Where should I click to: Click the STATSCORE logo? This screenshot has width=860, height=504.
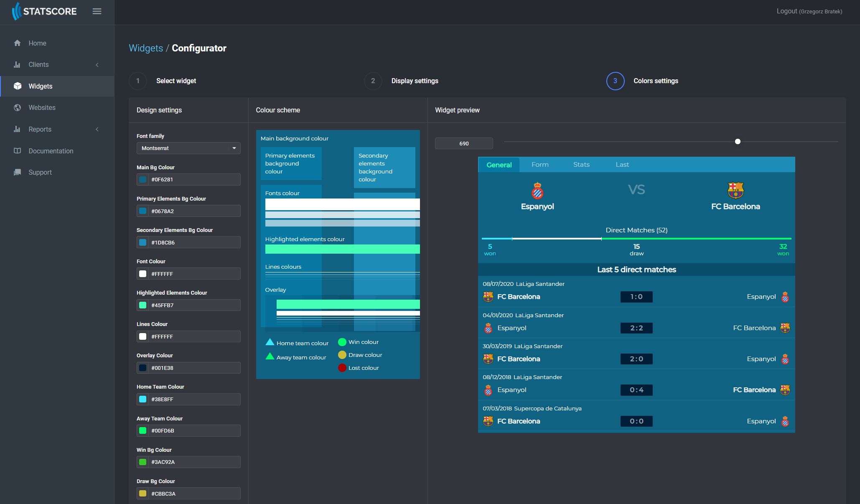(x=44, y=11)
